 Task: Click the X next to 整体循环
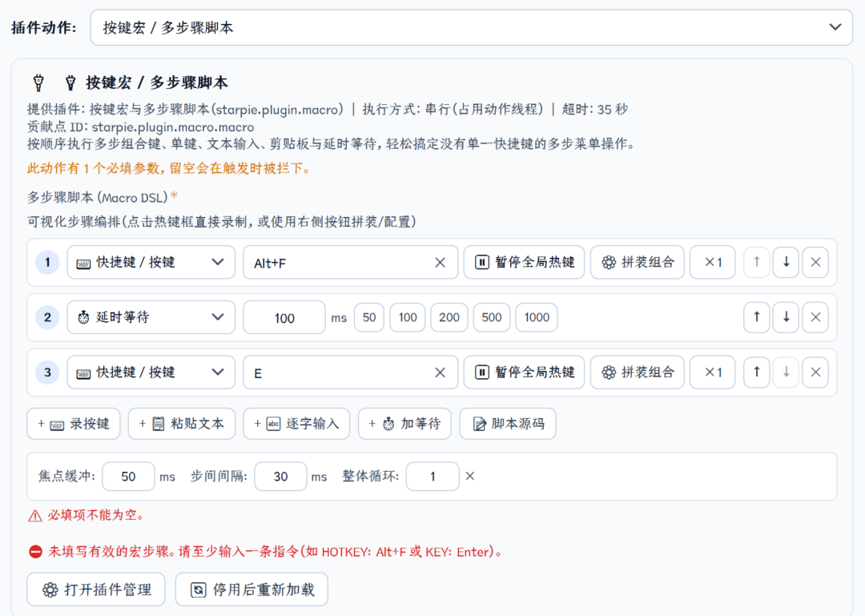[x=470, y=477]
